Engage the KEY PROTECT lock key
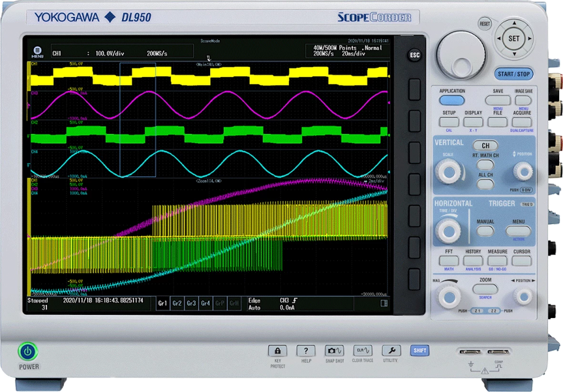 [x=277, y=351]
